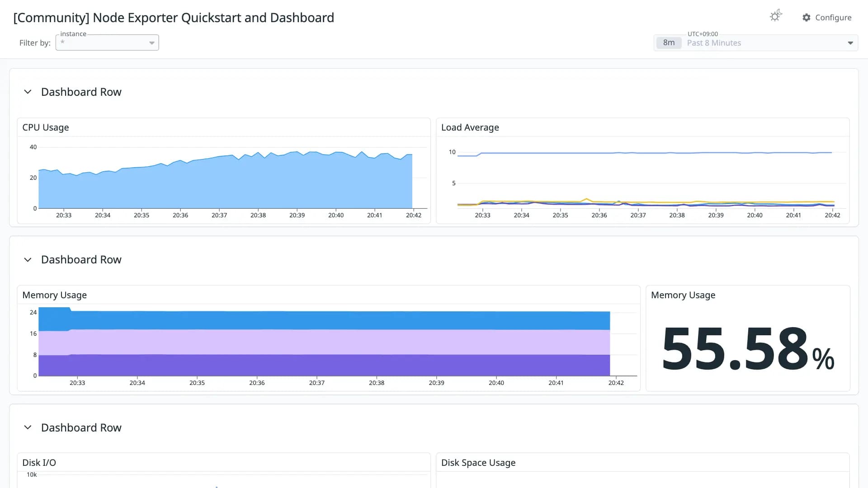Click the CPU Usage panel title

point(46,127)
